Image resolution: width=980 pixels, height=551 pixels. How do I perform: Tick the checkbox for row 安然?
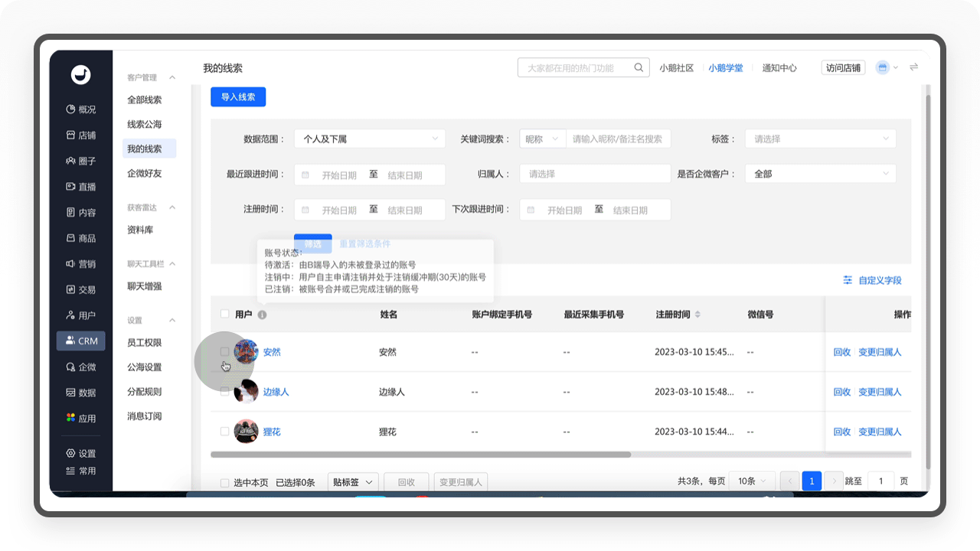[x=224, y=352]
